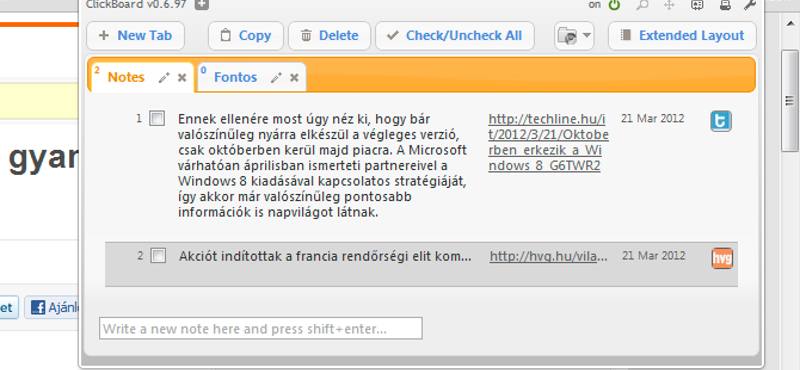Click the printer icon
Viewport: 800px width, 370px height.
[x=724, y=5]
